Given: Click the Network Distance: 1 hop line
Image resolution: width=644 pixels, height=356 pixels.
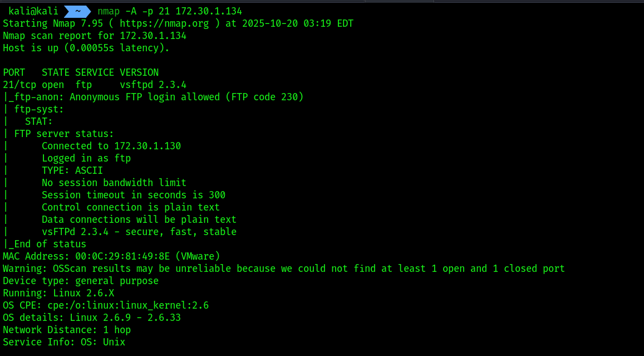Looking at the screenshot, I should (x=67, y=330).
